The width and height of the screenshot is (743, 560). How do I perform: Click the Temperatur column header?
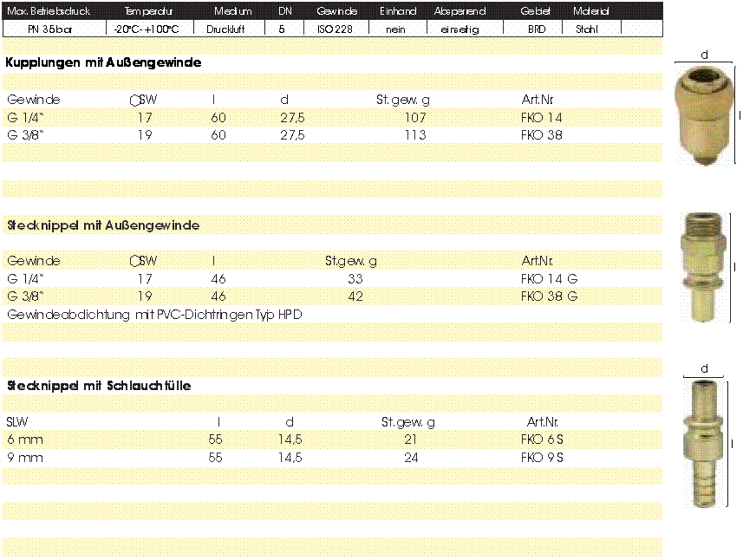tap(148, 11)
